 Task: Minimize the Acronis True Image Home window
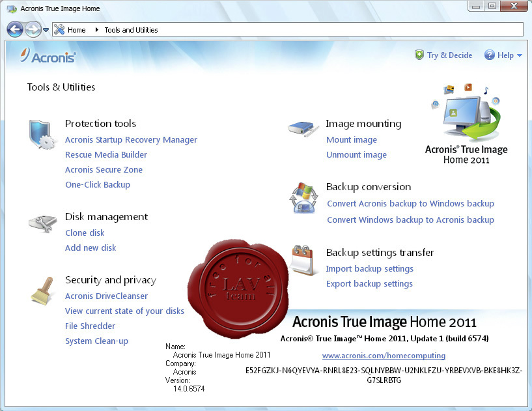476,6
